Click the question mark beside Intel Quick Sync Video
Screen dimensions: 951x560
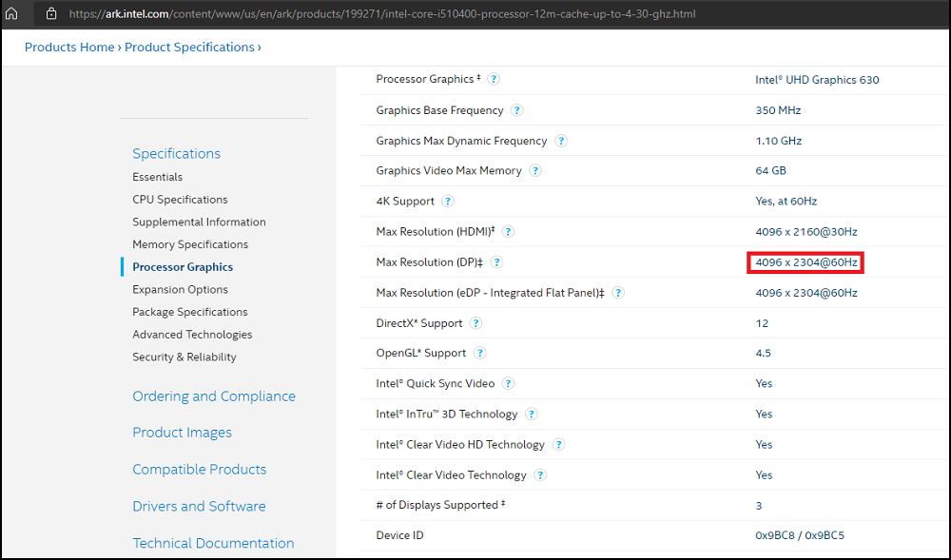pyautogui.click(x=507, y=383)
